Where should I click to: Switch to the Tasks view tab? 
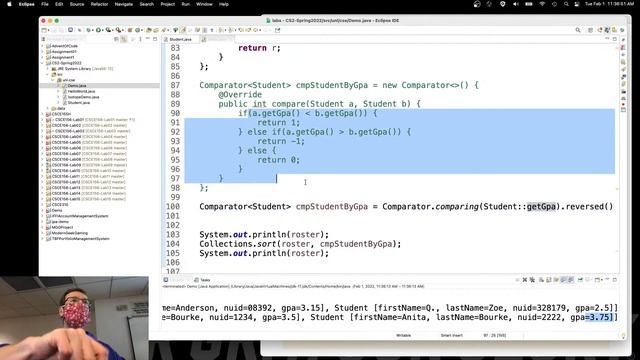coord(202,280)
